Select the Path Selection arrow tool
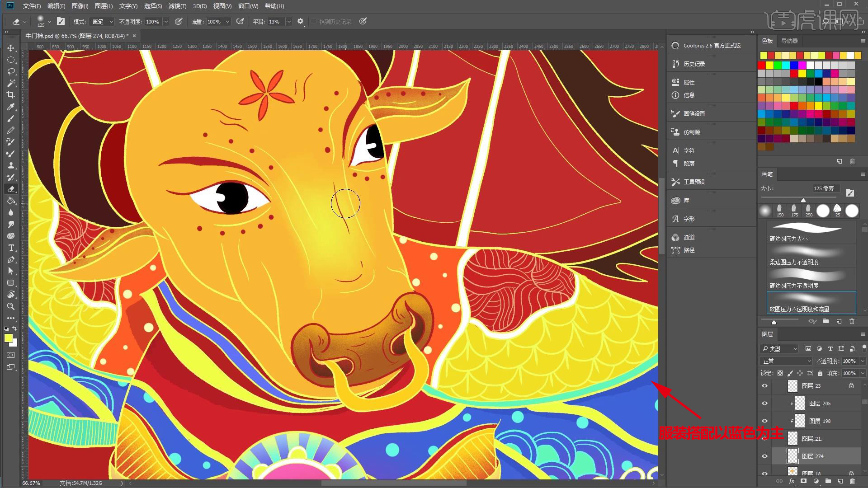 (x=11, y=271)
